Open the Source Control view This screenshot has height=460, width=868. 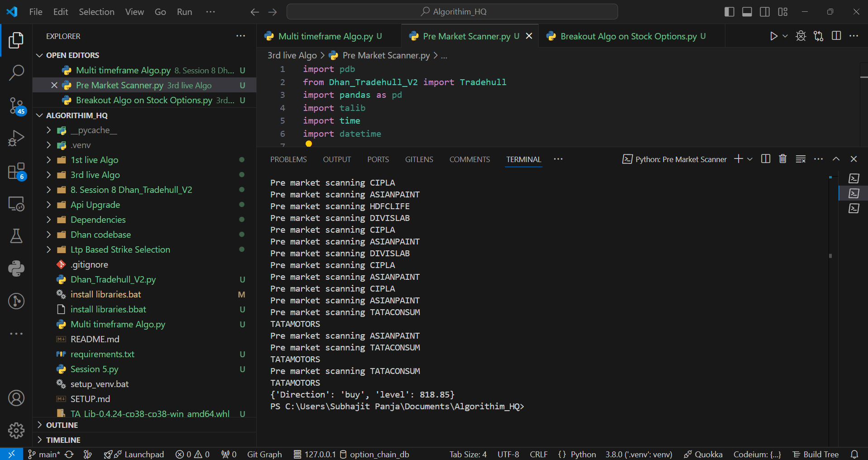point(16,105)
